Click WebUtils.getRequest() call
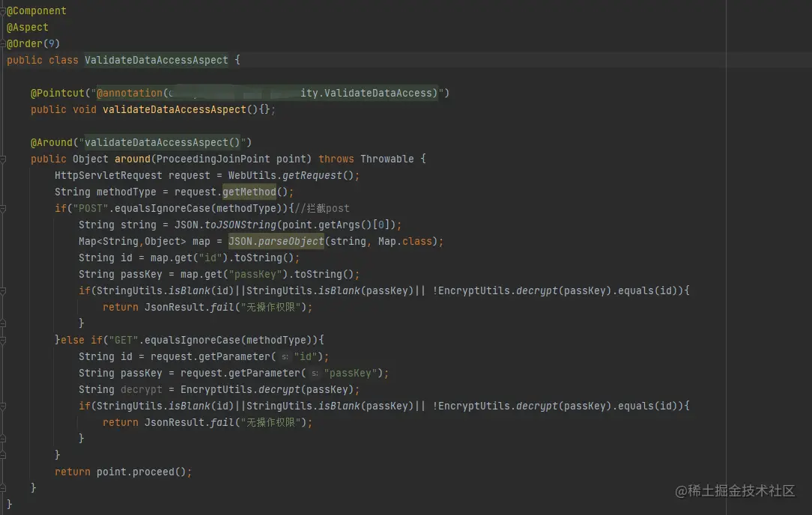 [291, 175]
